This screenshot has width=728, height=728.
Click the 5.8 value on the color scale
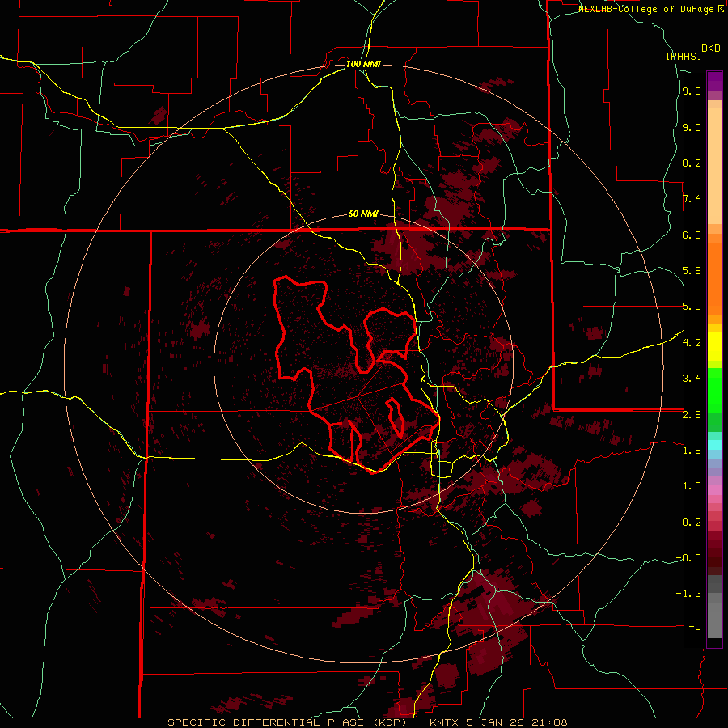coord(692,271)
